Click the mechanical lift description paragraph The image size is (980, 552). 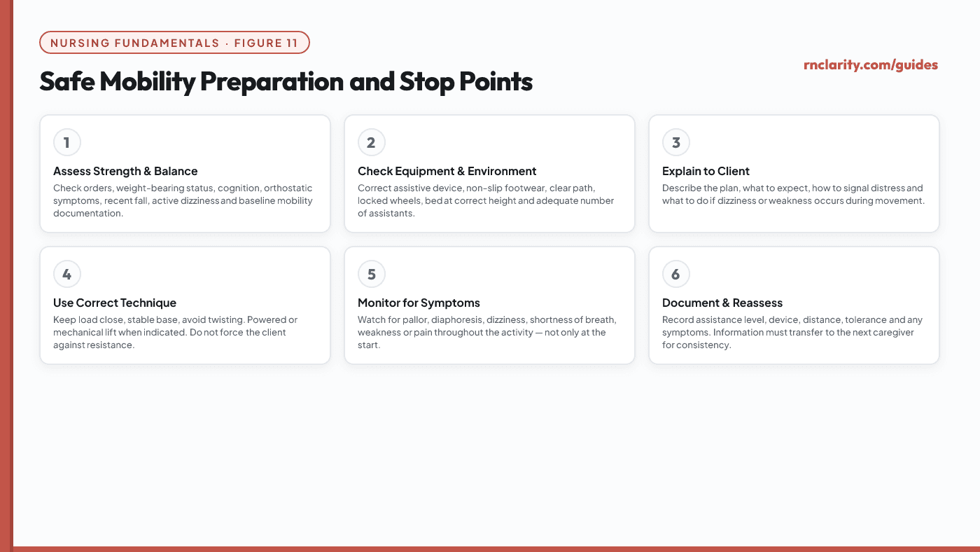(x=176, y=333)
